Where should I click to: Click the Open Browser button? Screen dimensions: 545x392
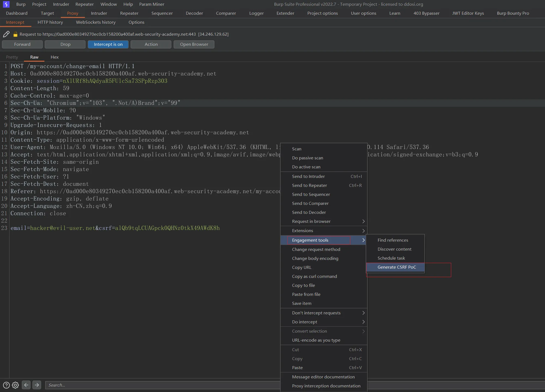click(x=194, y=44)
